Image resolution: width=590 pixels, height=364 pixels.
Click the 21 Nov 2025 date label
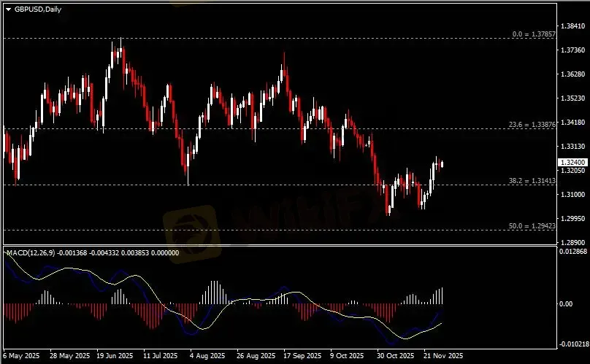[443, 355]
